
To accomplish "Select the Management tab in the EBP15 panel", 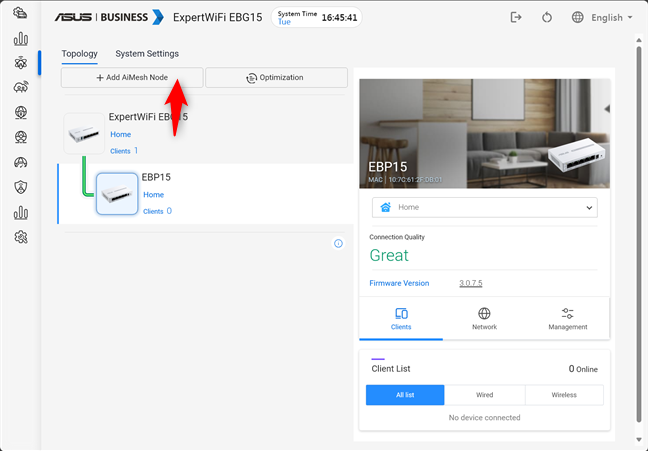I will pos(568,319).
